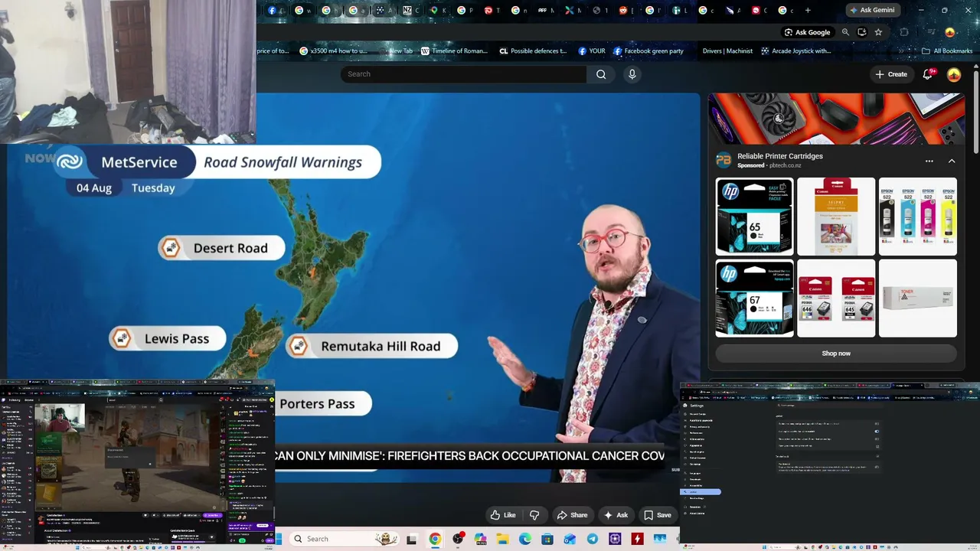Click the Task View icon on the taskbar
Viewport: 980px width, 551px height.
[411, 539]
